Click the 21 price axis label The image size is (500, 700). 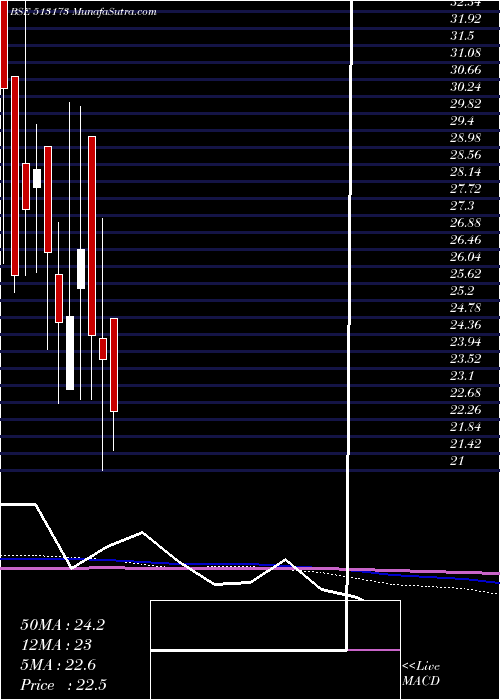coord(458,460)
